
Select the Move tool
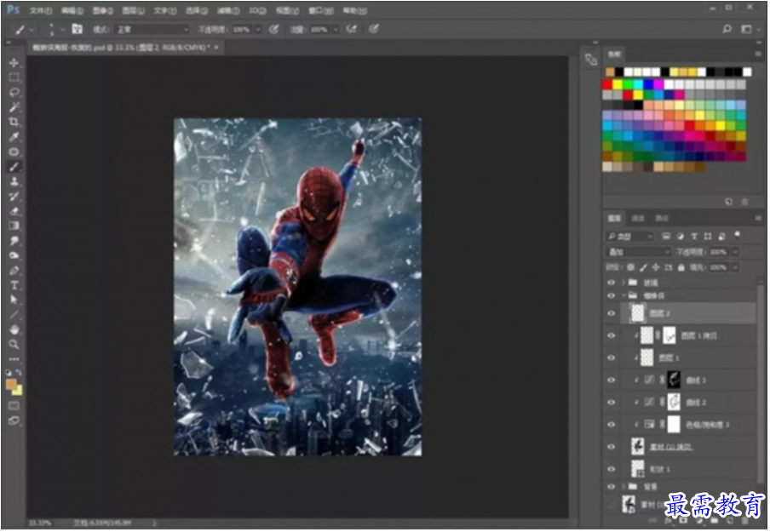(x=14, y=63)
